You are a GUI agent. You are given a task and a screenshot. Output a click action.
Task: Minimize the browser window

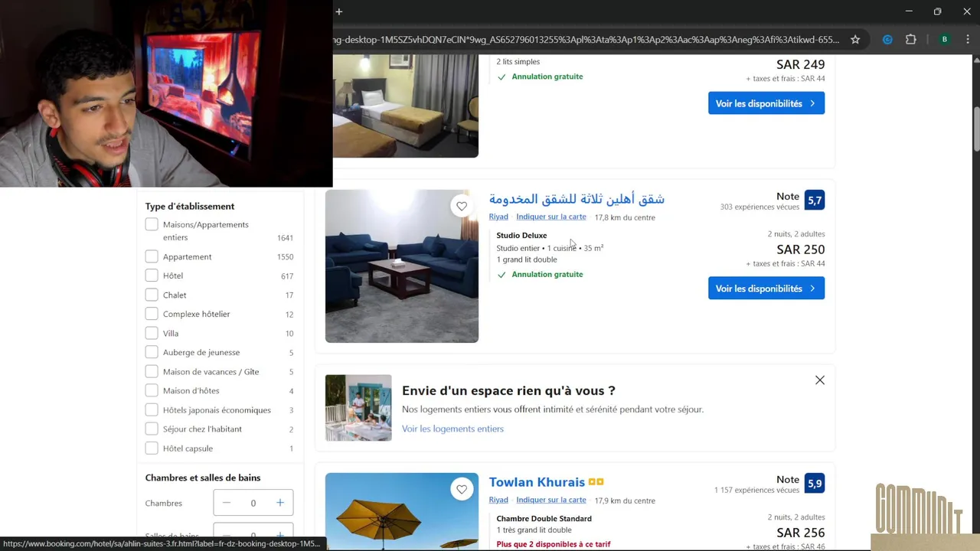point(909,11)
